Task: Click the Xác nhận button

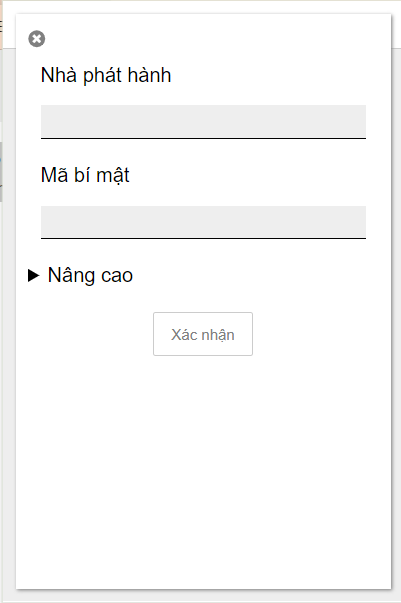Action: pos(203,334)
